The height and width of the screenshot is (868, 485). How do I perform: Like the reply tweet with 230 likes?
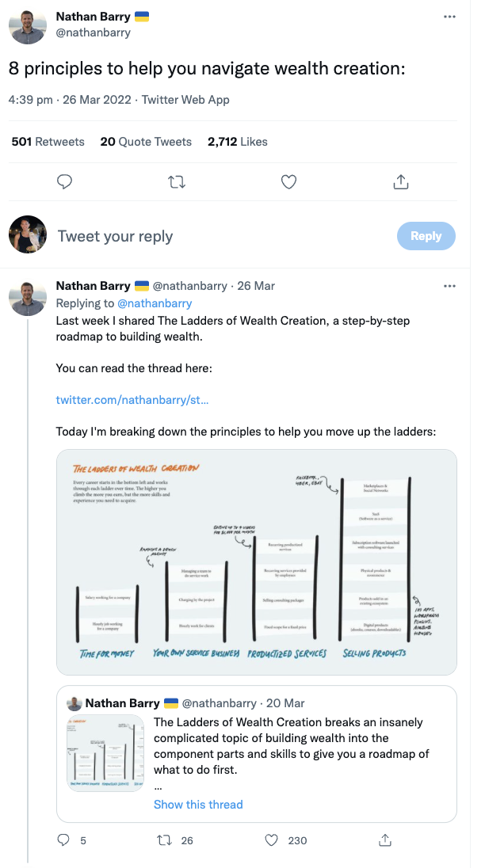[271, 839]
